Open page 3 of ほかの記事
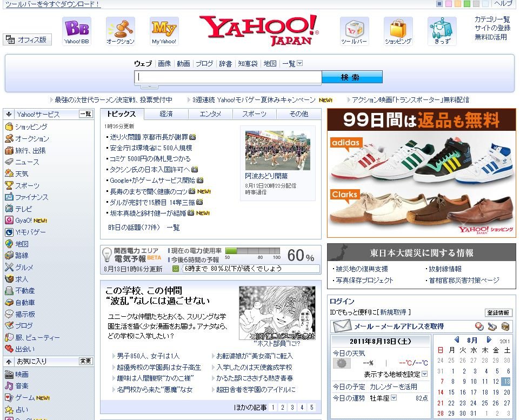This screenshot has height=420, width=520. 292,407
